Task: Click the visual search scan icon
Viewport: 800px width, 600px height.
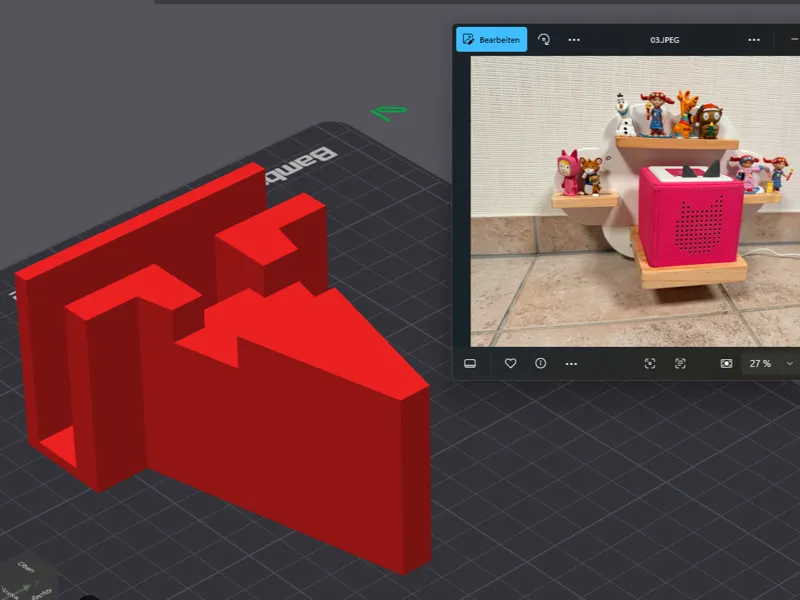Action: tap(649, 363)
